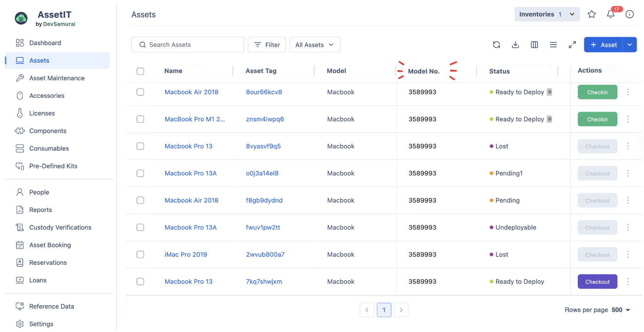This screenshot has height=332, width=644.
Task: Open the column layout icon
Action: pyautogui.click(x=534, y=45)
